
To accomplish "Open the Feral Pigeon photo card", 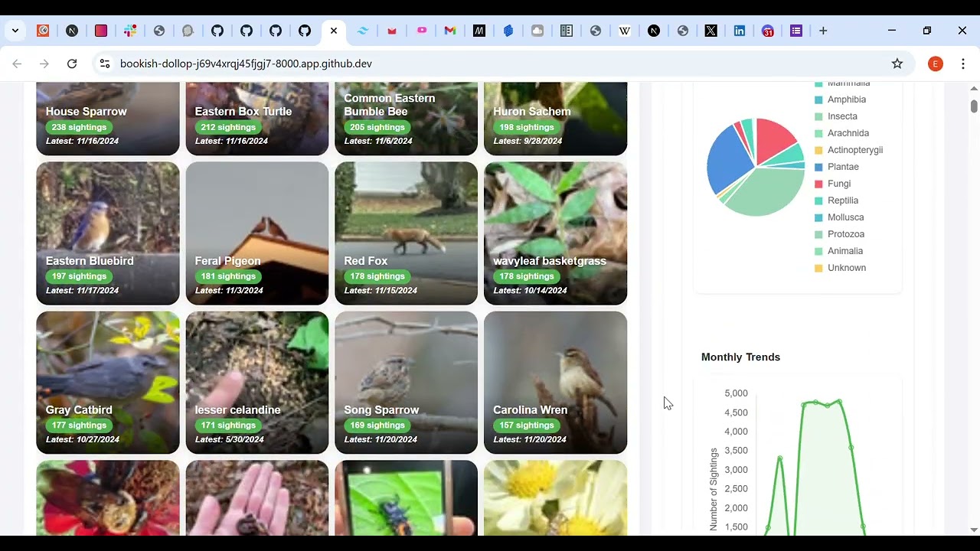I will click(x=257, y=233).
